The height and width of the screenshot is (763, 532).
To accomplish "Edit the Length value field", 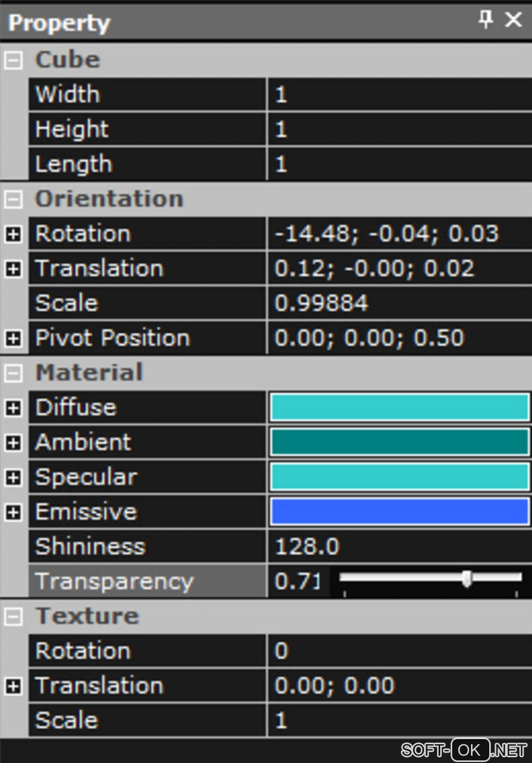I will tap(400, 164).
